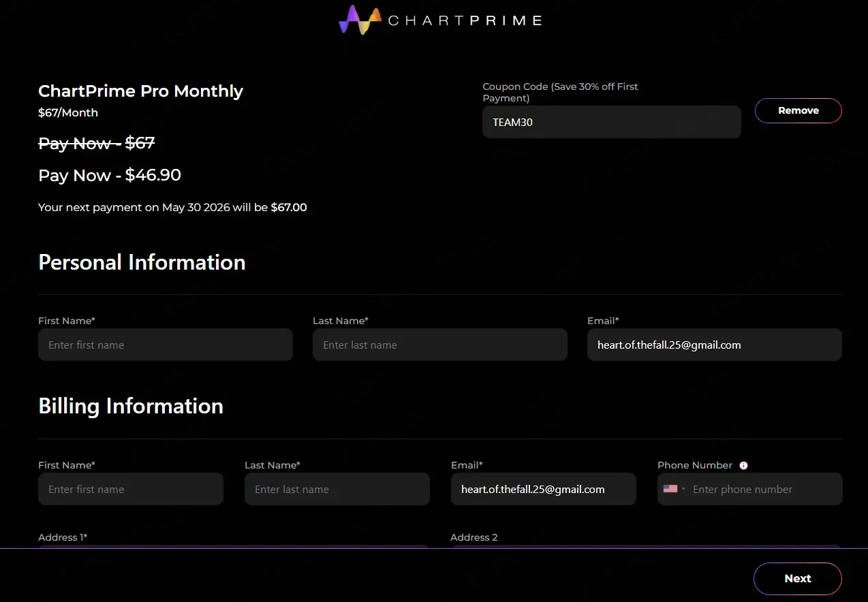Click the Address 1 label

click(63, 537)
